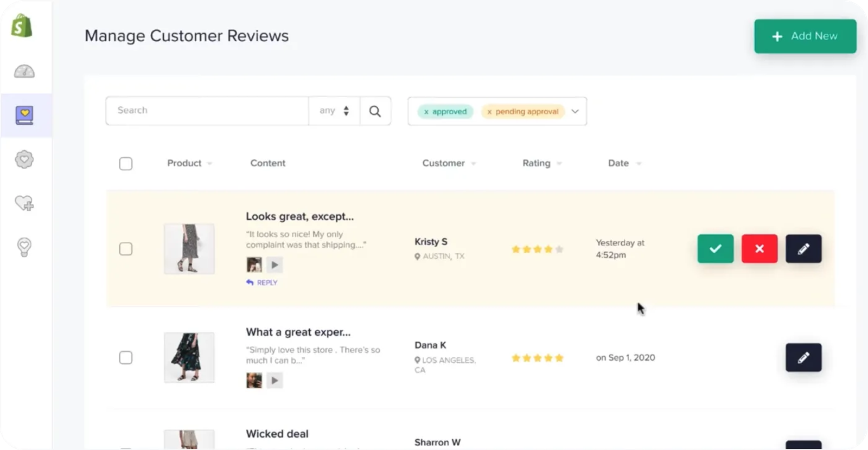Screen dimensions: 868x450
Task: Click the Dana K customer name
Action: click(x=430, y=345)
